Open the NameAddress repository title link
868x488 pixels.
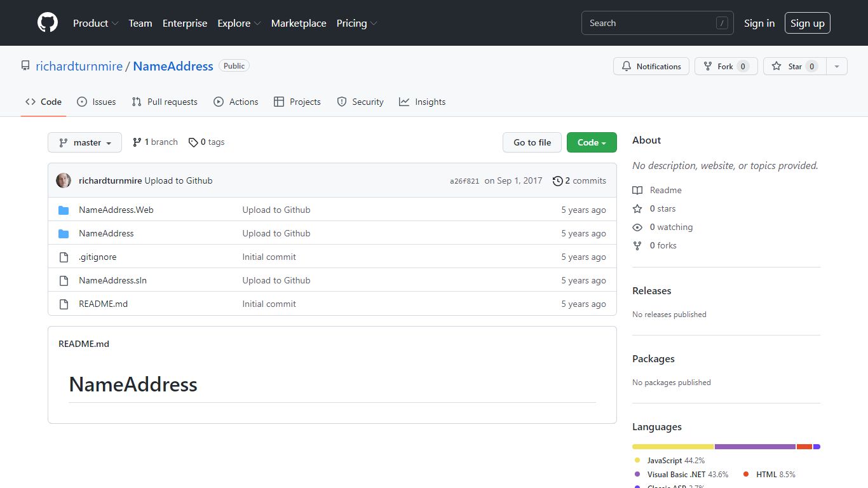coord(173,66)
